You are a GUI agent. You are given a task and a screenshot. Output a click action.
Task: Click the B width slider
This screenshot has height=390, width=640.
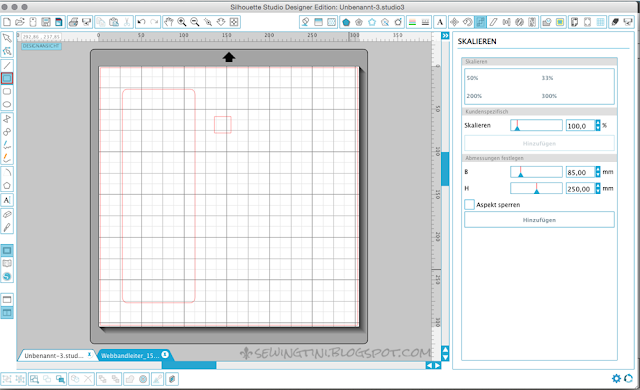click(x=536, y=172)
